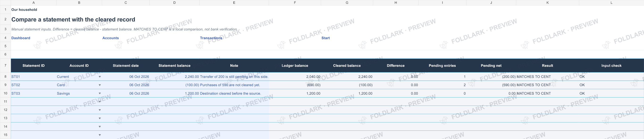Open the Account ID dropdown in row 15
The height and width of the screenshot is (139, 644).
[100, 135]
